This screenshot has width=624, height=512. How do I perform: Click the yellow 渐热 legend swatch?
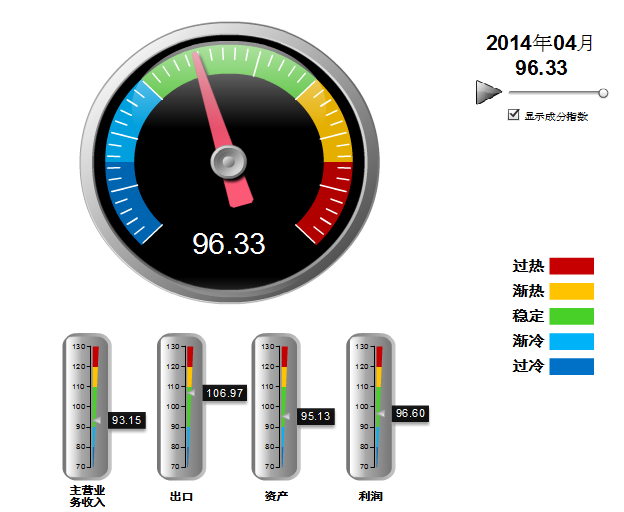coord(571,291)
